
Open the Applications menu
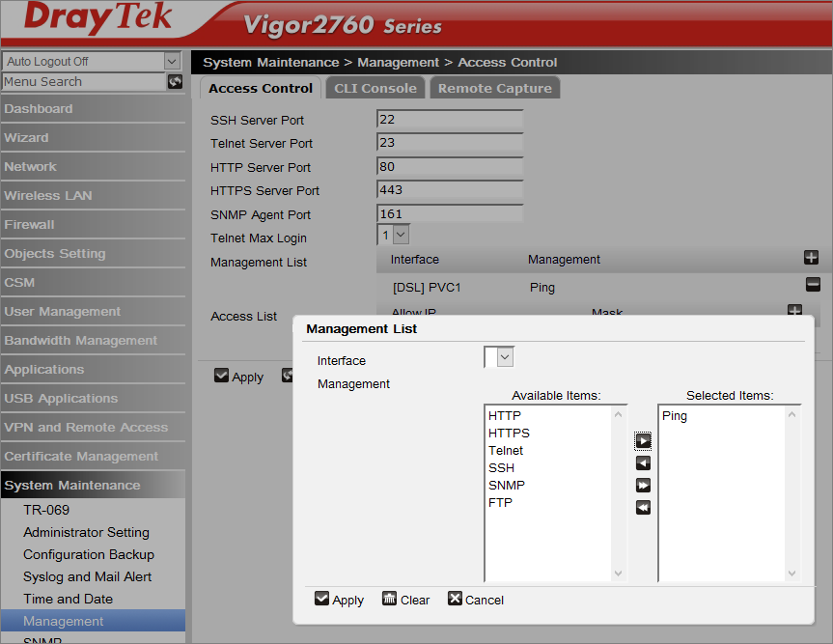[93, 369]
